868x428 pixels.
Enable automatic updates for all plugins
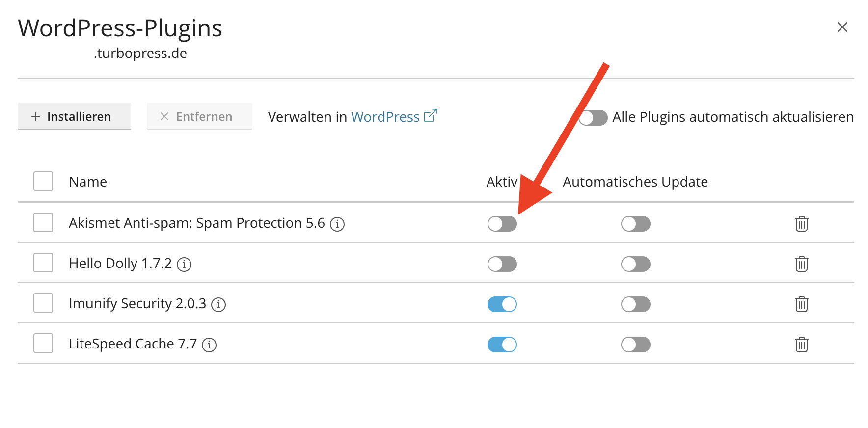(593, 118)
